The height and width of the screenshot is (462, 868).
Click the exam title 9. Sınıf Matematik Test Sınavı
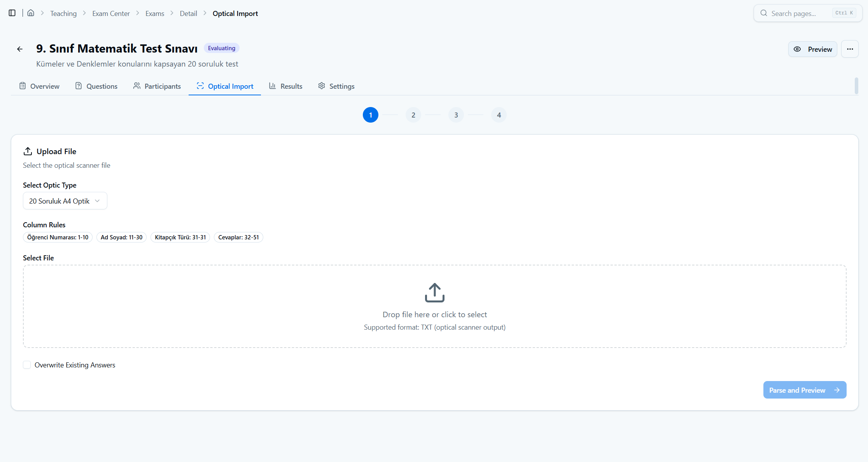117,49
